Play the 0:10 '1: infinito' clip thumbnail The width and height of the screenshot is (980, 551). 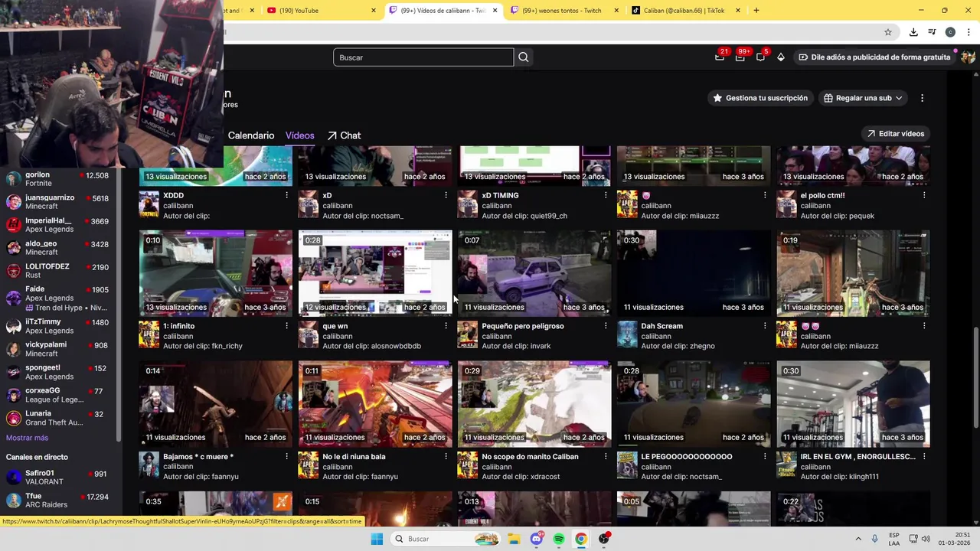pos(216,273)
